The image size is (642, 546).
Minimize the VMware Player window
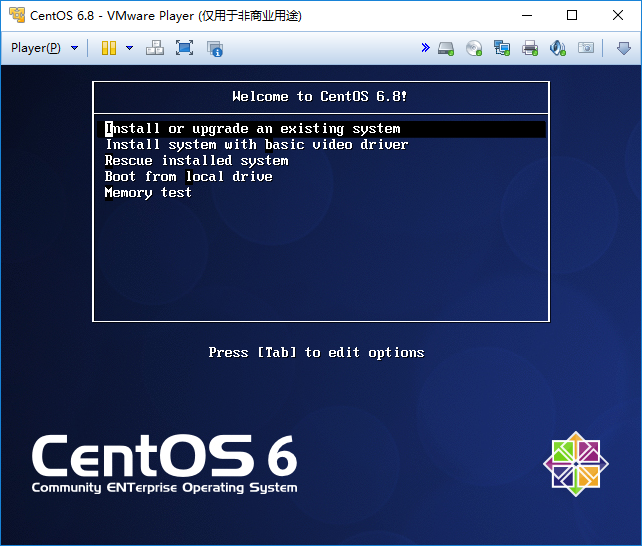click(x=527, y=16)
